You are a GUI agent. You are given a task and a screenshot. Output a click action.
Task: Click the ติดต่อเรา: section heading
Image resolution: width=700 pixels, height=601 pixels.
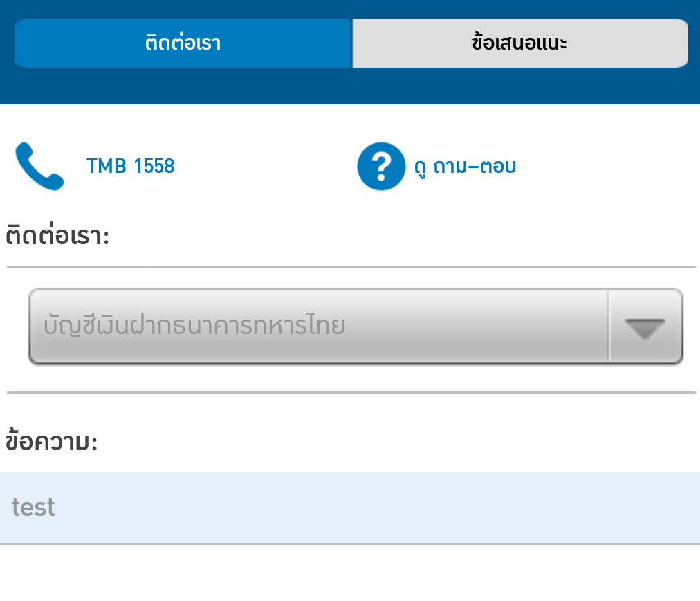click(x=58, y=236)
